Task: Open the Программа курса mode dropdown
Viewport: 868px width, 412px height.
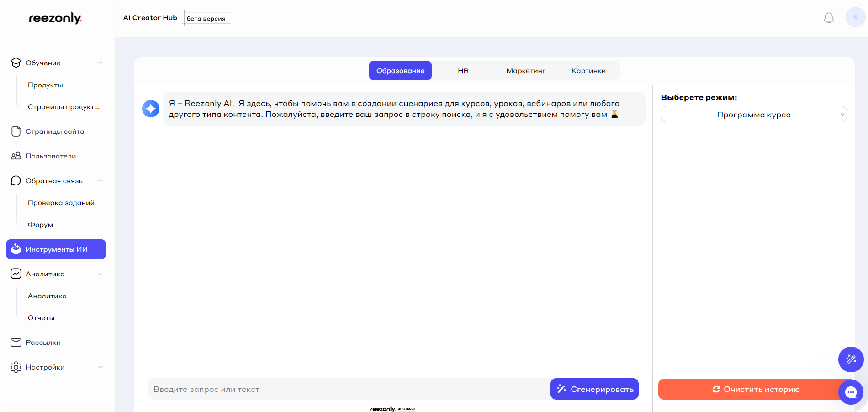Action: (x=753, y=115)
